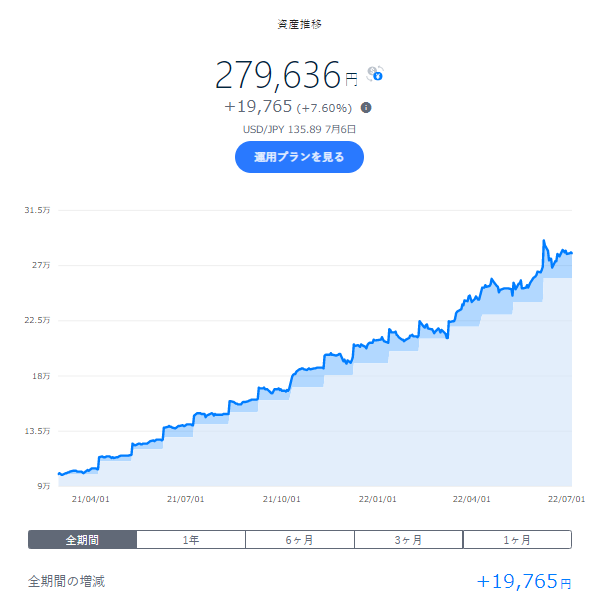The height and width of the screenshot is (601, 598).
Task: Switch to the 3ヶ月 period tab
Action: pyautogui.click(x=409, y=540)
